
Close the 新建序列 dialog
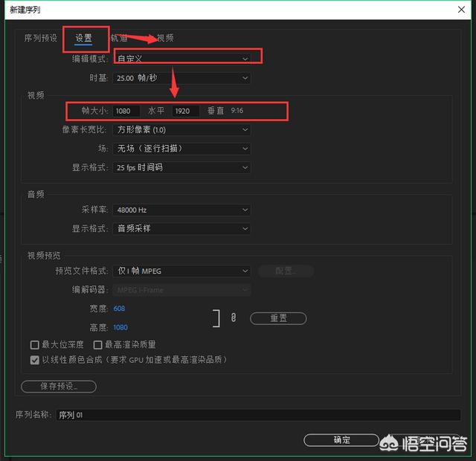pos(461,10)
